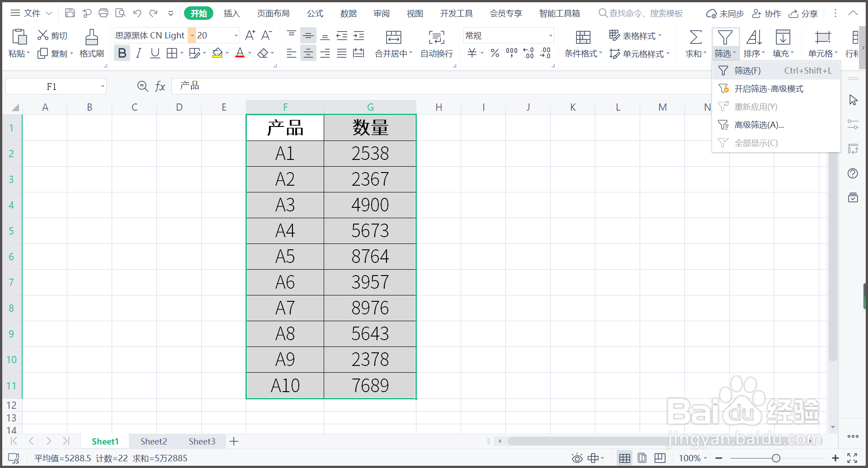Click the 剪切 cut icon
The width and height of the screenshot is (868, 468).
42,34
